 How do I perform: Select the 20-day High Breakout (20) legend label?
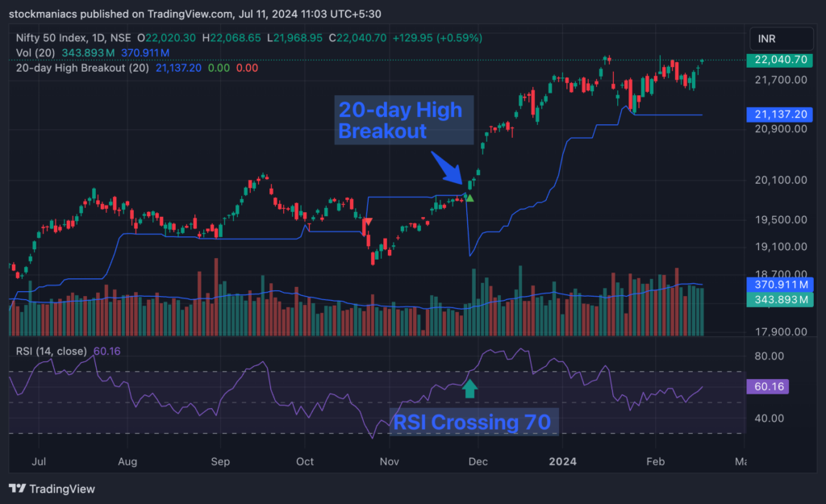click(82, 68)
